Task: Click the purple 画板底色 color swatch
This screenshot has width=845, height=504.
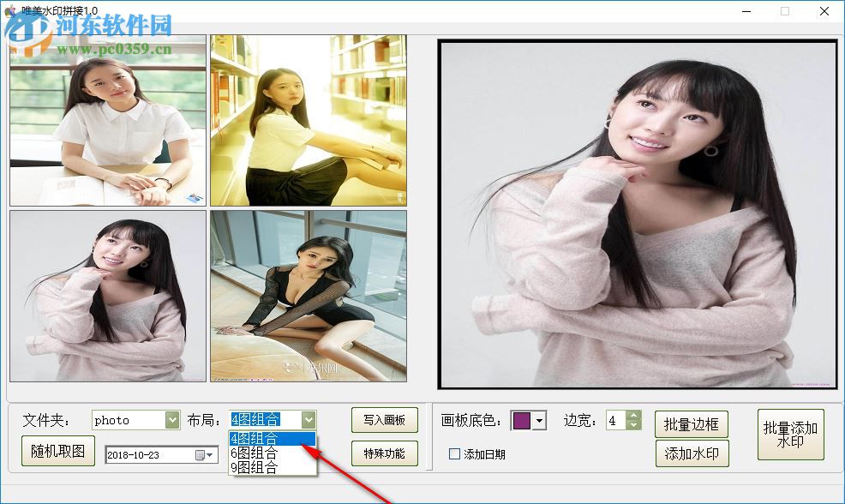Action: coord(521,420)
